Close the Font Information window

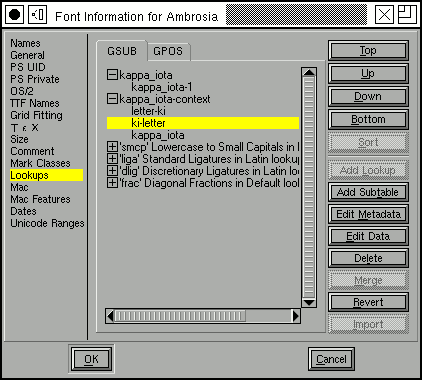pos(384,15)
